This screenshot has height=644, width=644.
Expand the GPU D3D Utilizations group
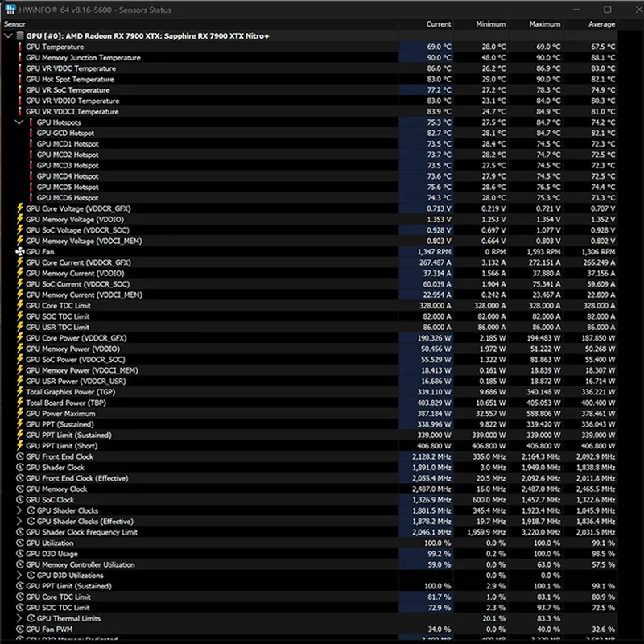click(x=19, y=576)
